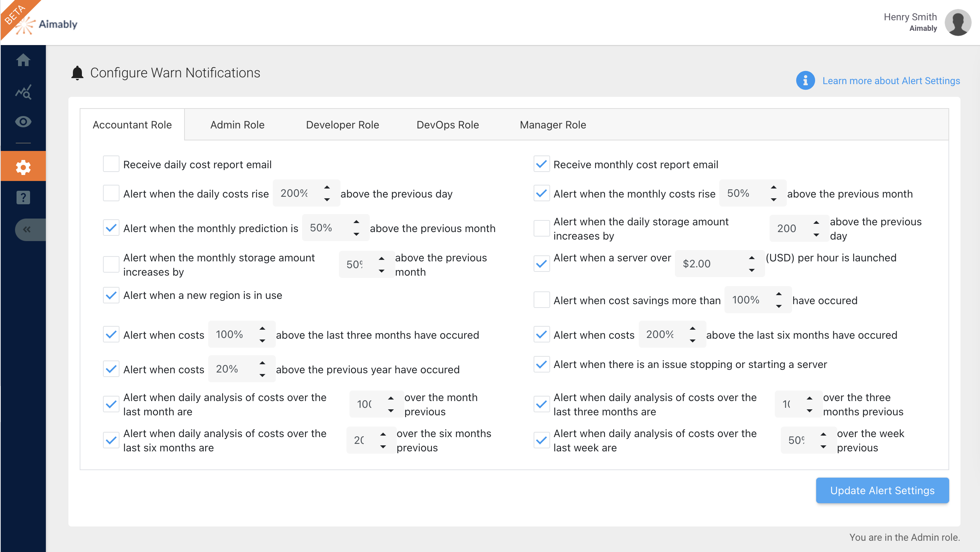The height and width of the screenshot is (552, 980).
Task: Uncheck issue stopping or starting server alert
Action: [x=541, y=364]
